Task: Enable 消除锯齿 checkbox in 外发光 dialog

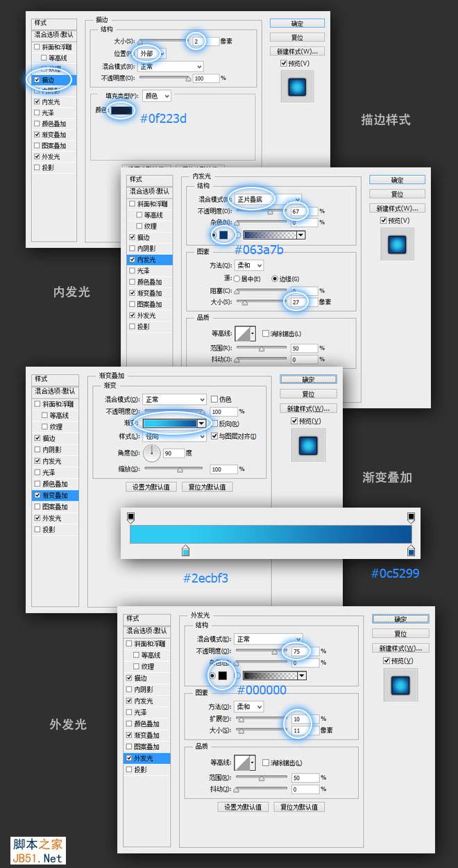Action: 265,762
